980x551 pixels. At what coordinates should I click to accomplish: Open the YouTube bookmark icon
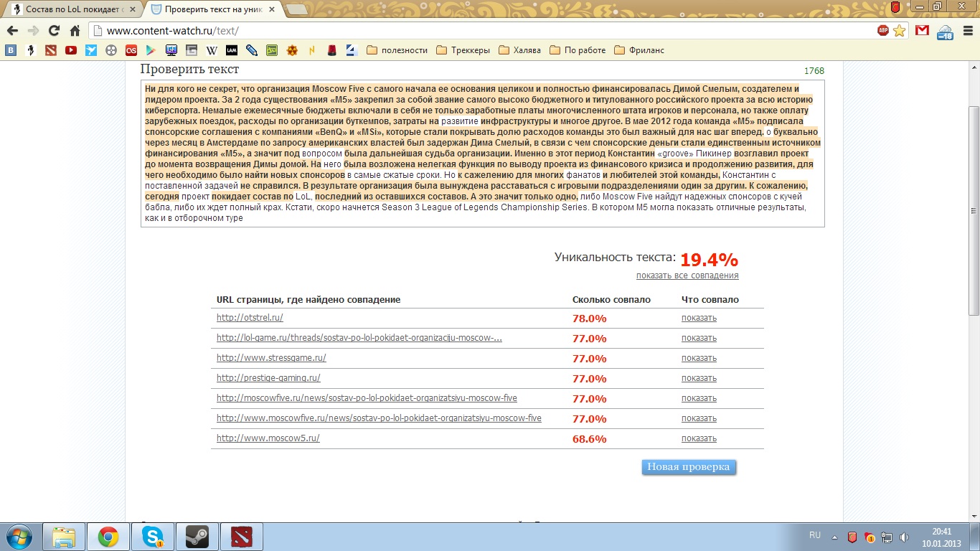[x=71, y=50]
